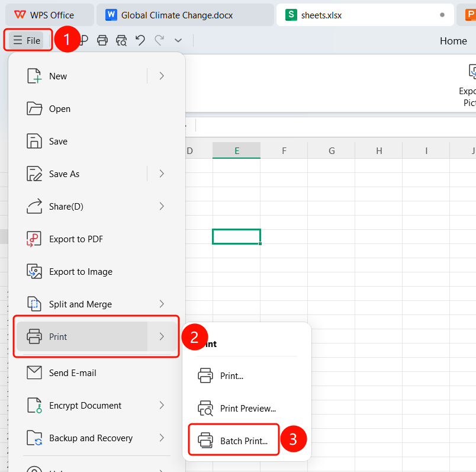Click the Save disk icon in File menu
The image size is (476, 472).
point(34,141)
